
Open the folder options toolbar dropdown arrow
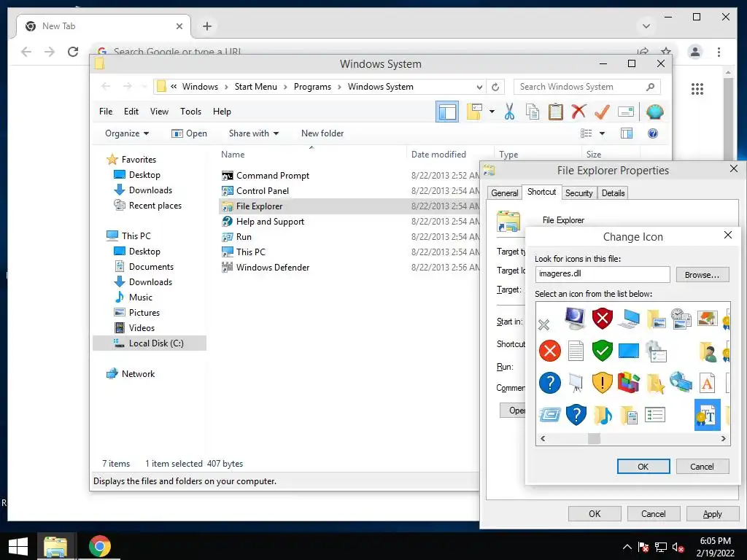point(492,112)
